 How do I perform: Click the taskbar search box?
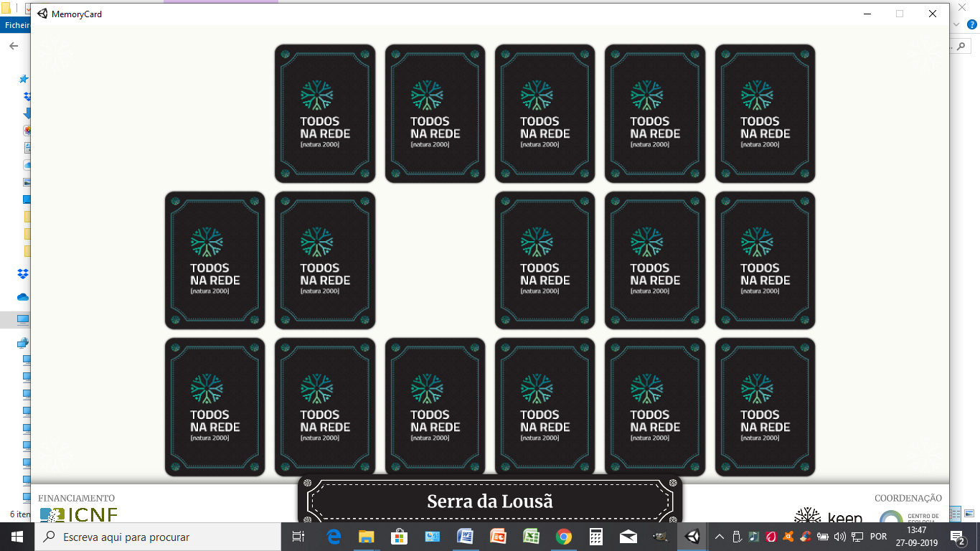click(158, 537)
